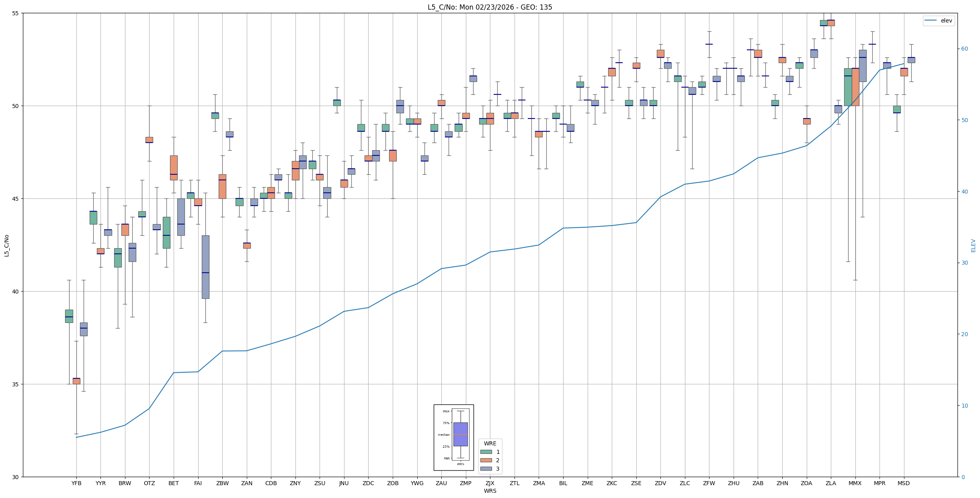Click the ZDV station tick label
The image size is (980, 498).
pyautogui.click(x=660, y=483)
